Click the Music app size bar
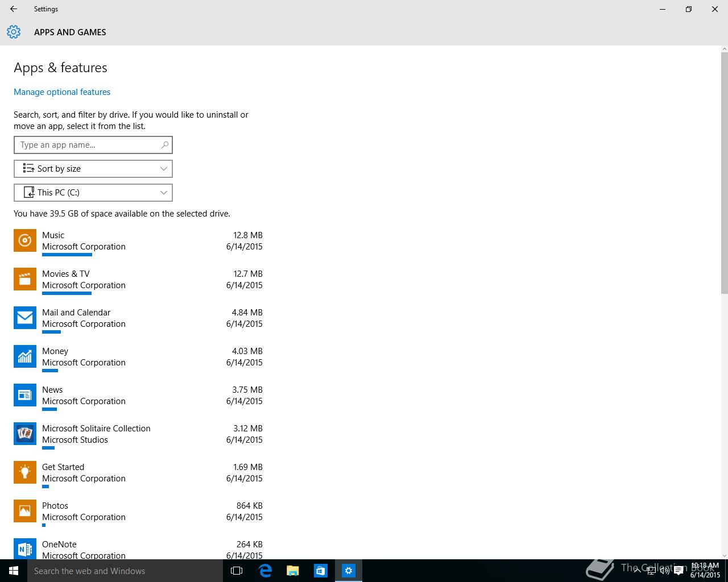 click(x=67, y=255)
